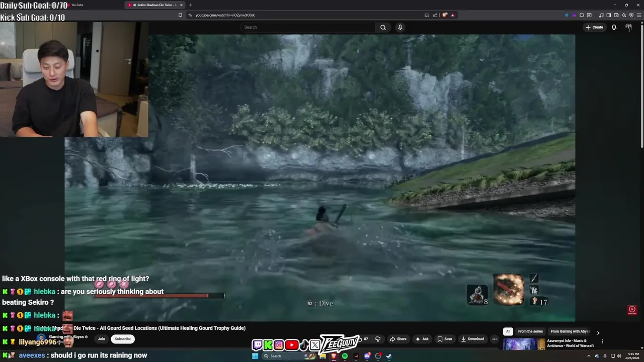The width and height of the screenshot is (644, 362).
Task: Click the Create button
Action: (594, 27)
